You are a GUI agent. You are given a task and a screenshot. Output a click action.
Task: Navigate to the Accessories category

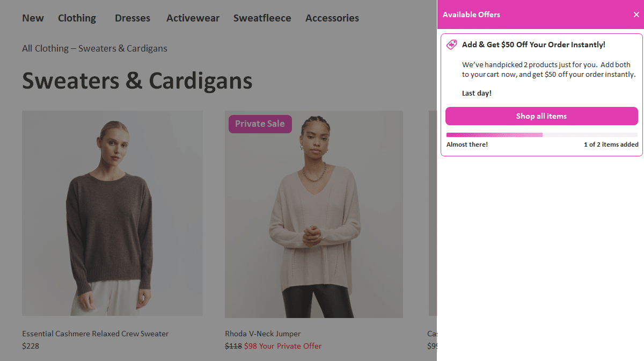(x=332, y=18)
